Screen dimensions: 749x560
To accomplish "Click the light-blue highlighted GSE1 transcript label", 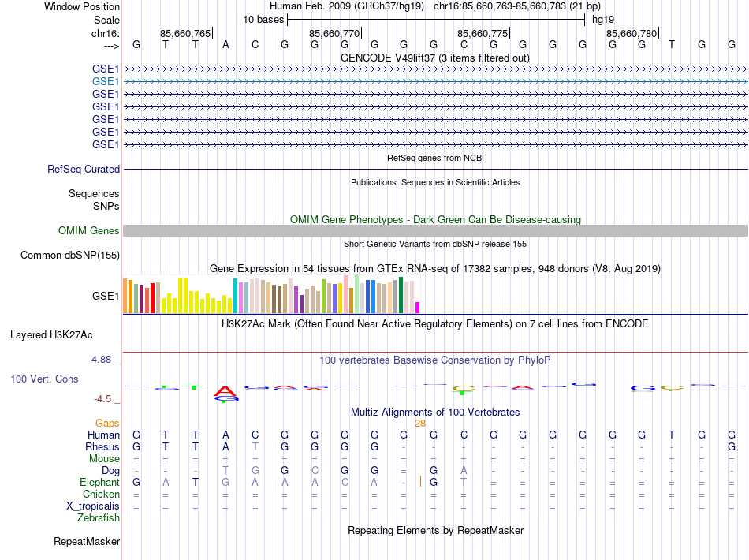I will 106,81.
